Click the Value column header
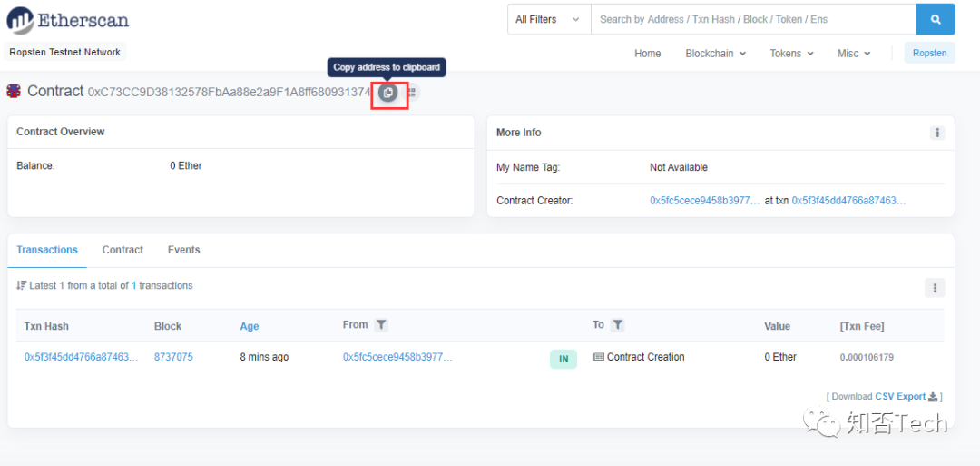 coord(778,326)
